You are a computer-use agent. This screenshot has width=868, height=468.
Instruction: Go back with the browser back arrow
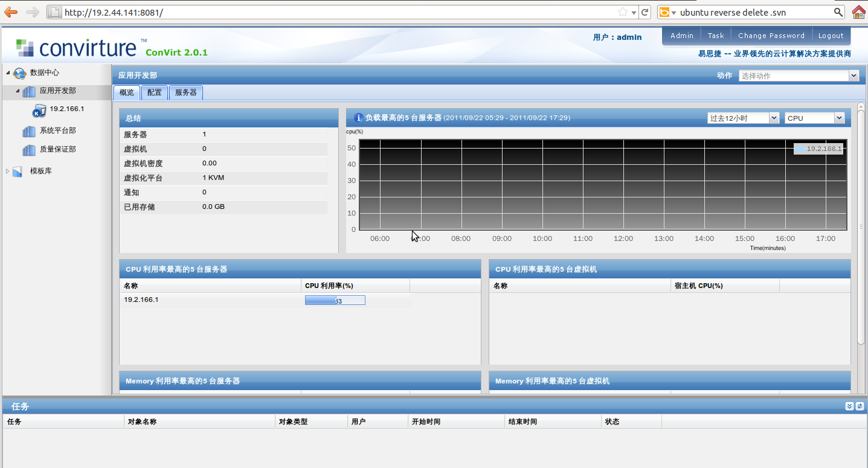(11, 12)
